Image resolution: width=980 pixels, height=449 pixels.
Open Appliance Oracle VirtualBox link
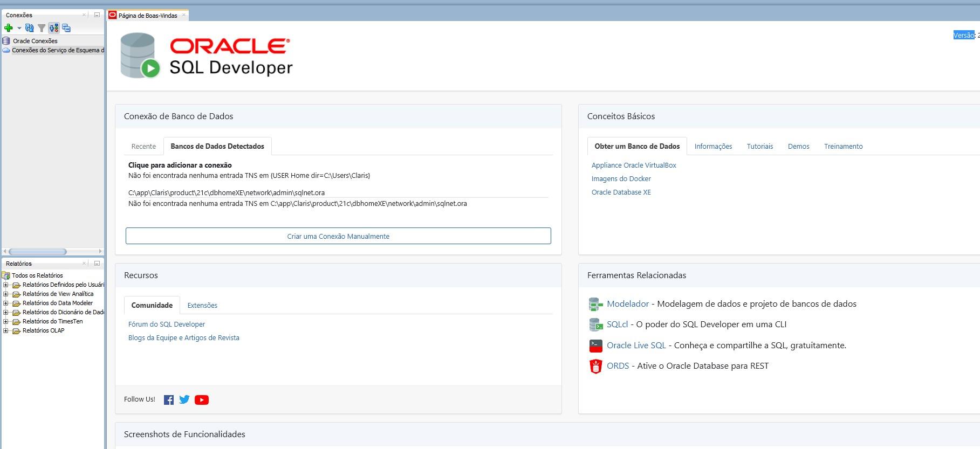tap(634, 165)
